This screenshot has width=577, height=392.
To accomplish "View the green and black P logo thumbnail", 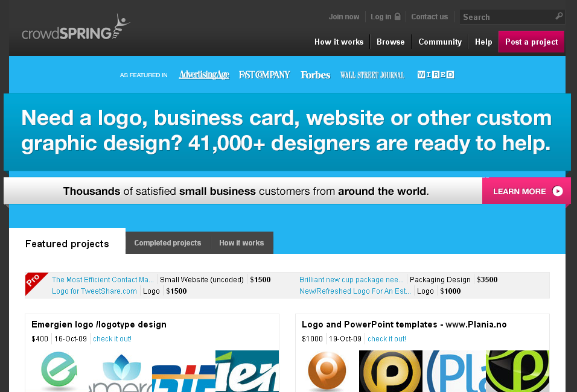I will pyautogui.click(x=518, y=371).
